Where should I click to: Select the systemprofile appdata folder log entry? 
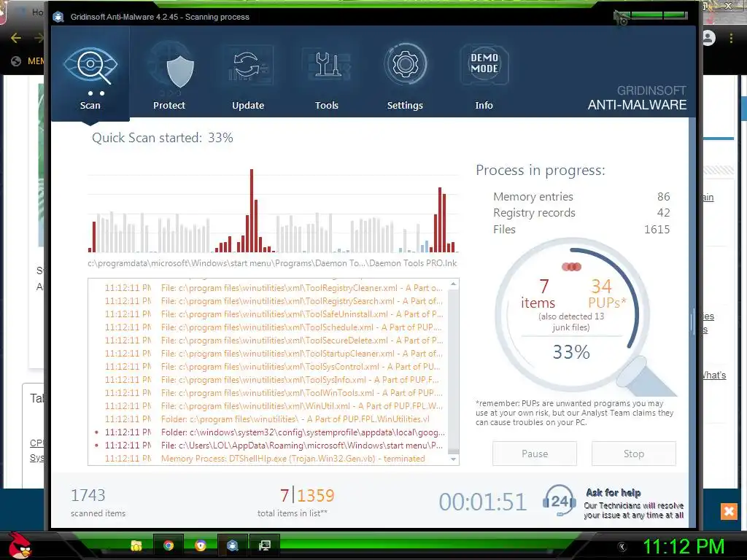(270, 432)
